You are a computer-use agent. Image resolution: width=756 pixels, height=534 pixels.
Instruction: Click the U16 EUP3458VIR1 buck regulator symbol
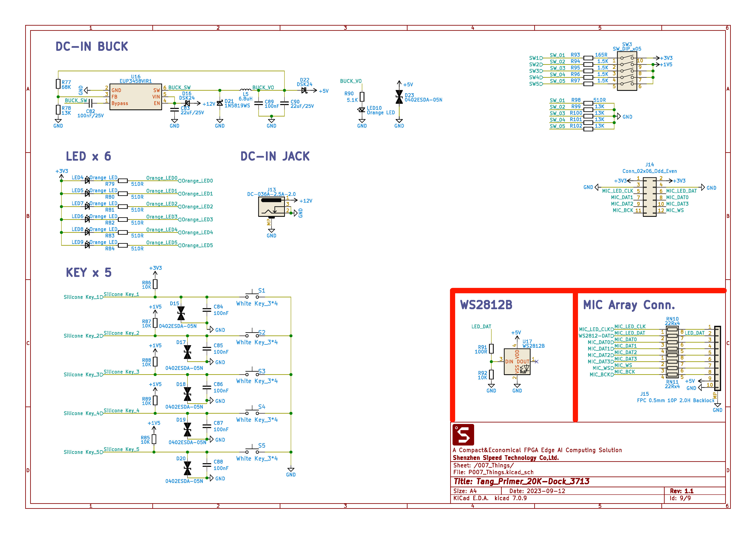click(x=135, y=97)
